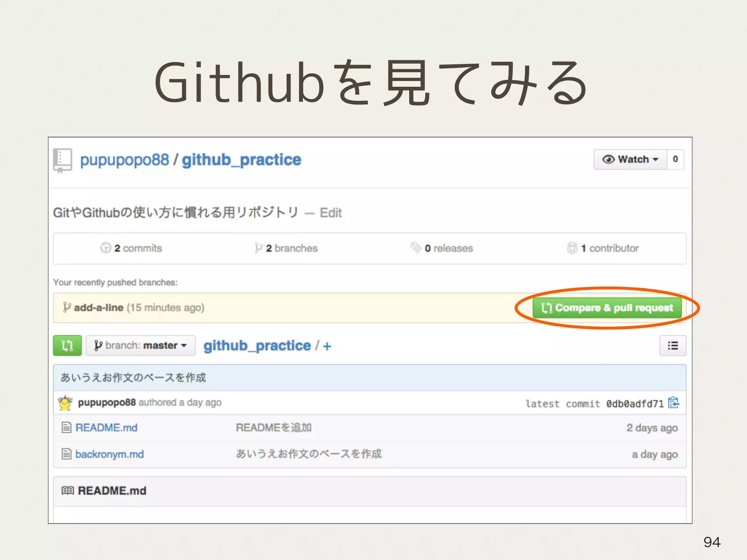Image resolution: width=747 pixels, height=560 pixels.
Task: Click the README book icon in header
Action: [x=67, y=491]
